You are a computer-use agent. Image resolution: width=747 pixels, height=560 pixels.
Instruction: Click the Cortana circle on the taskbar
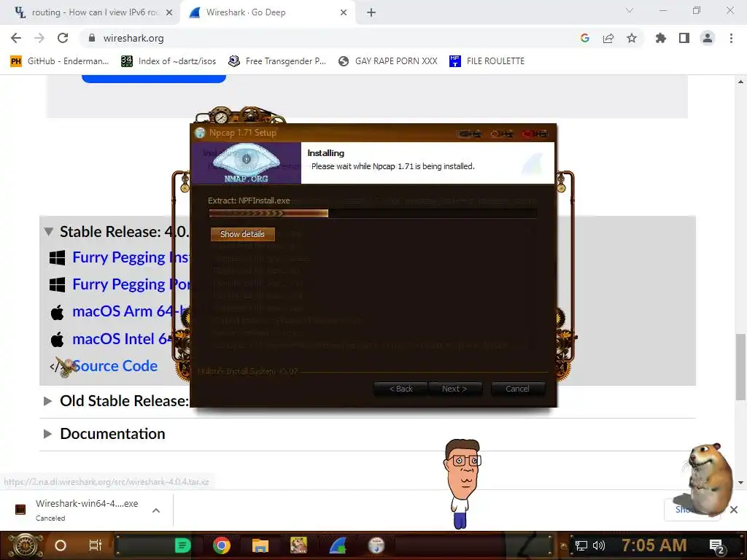tap(61, 545)
